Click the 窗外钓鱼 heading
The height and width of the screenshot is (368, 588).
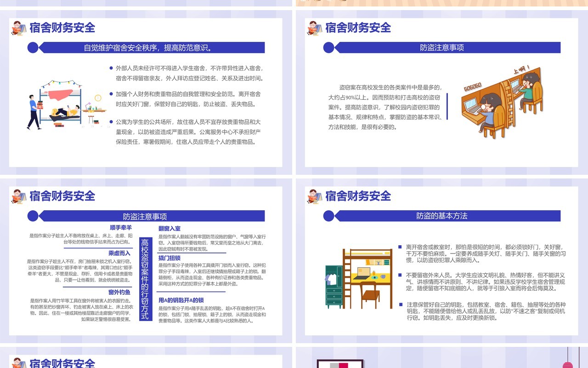coord(119,292)
